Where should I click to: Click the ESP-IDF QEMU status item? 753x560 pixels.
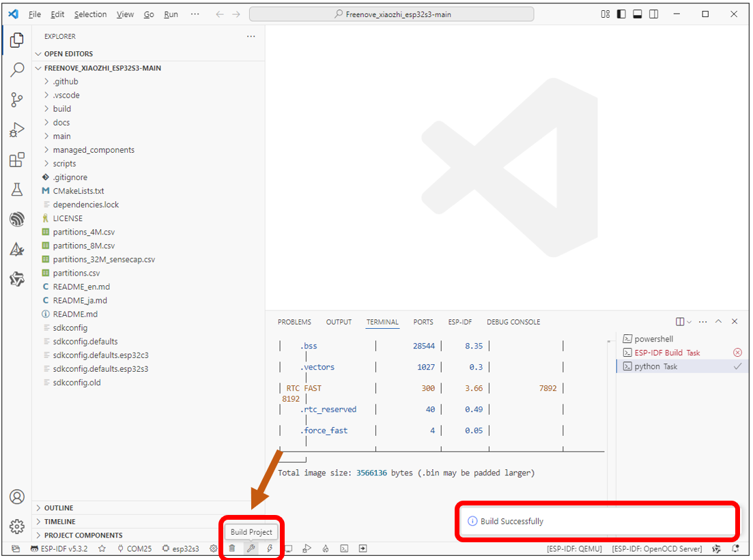click(x=574, y=548)
